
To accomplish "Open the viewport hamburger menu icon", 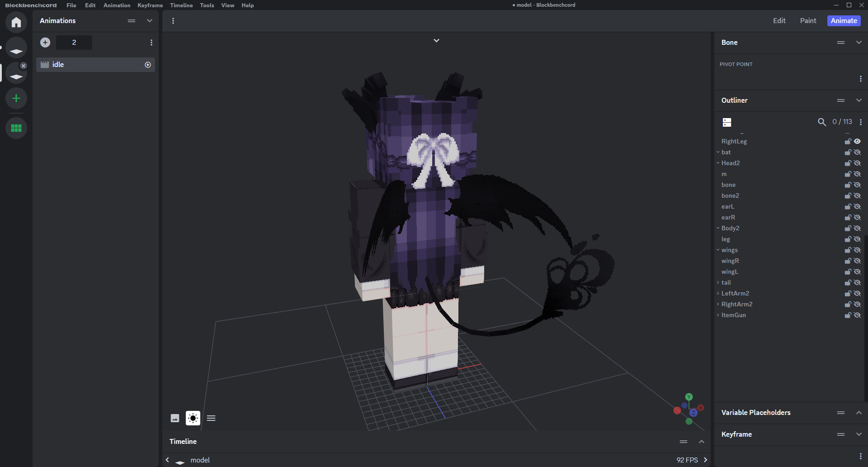I will pyautogui.click(x=211, y=418).
